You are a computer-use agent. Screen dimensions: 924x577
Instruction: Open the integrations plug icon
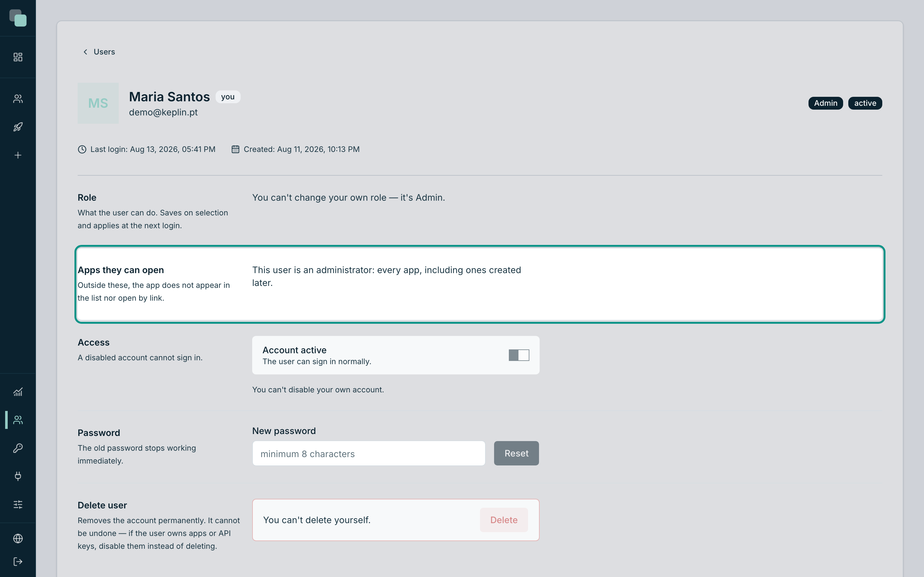(x=18, y=476)
